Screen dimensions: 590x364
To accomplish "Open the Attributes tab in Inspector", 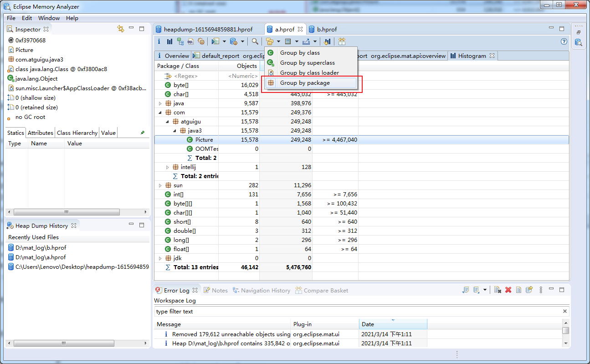I will (x=41, y=133).
